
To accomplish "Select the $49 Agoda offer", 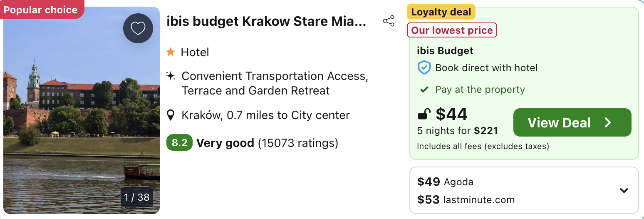I will point(445,182).
